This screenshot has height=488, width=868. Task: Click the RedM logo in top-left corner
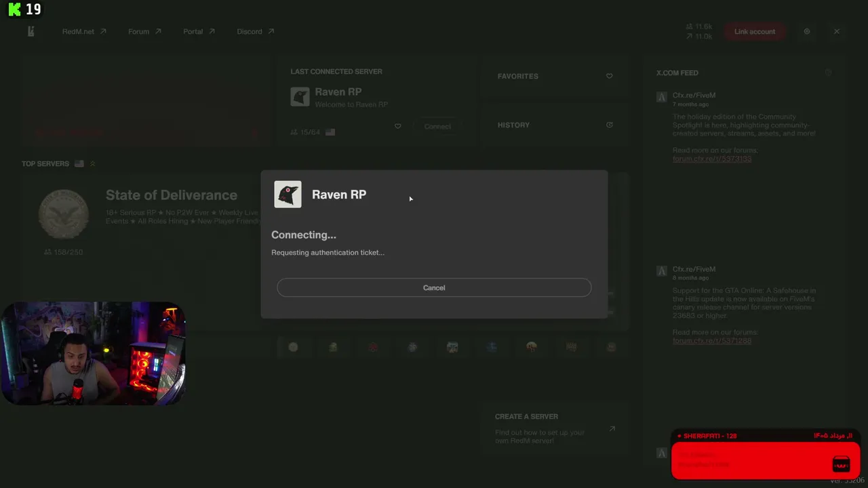pos(31,31)
